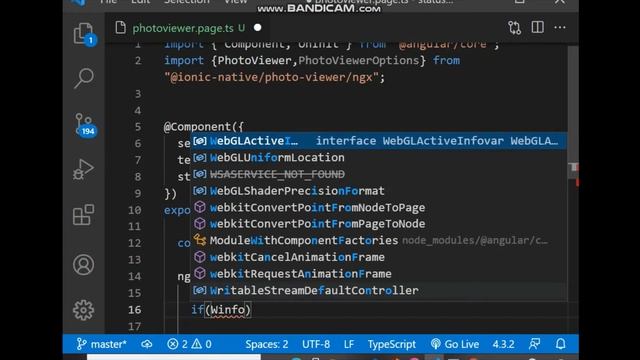Pick the WebGLActiveInfo suggestion
640x360 pixels.
tap(378, 141)
